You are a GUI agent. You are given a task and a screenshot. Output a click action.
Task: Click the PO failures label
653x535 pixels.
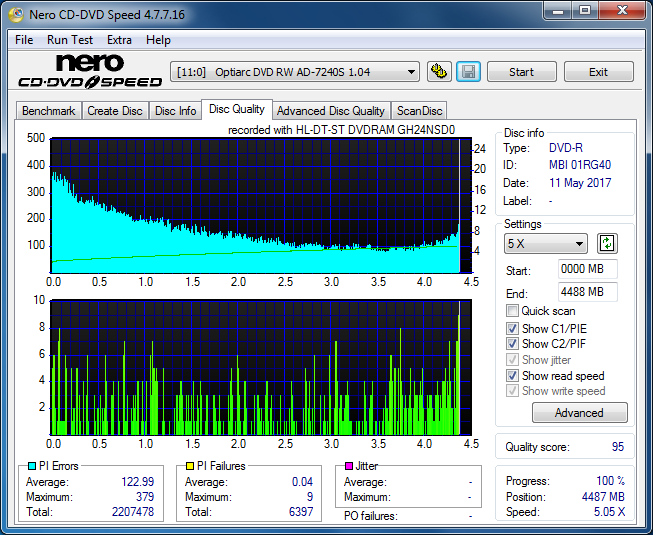[371, 516]
